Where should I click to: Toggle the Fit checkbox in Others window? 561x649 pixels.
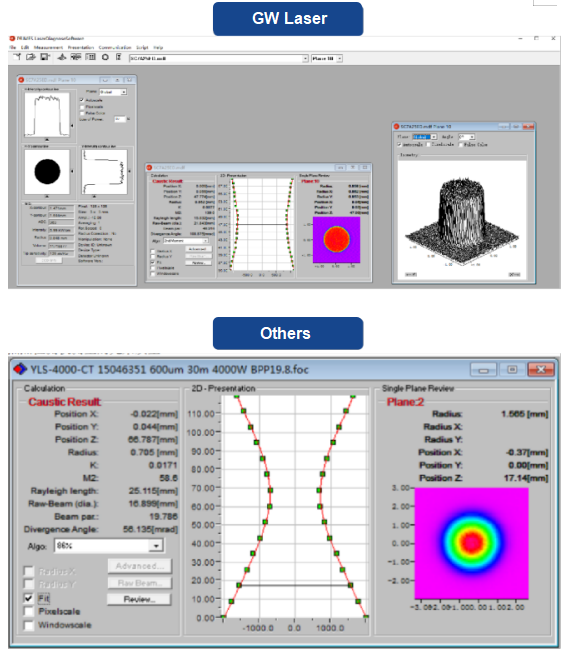[29, 598]
